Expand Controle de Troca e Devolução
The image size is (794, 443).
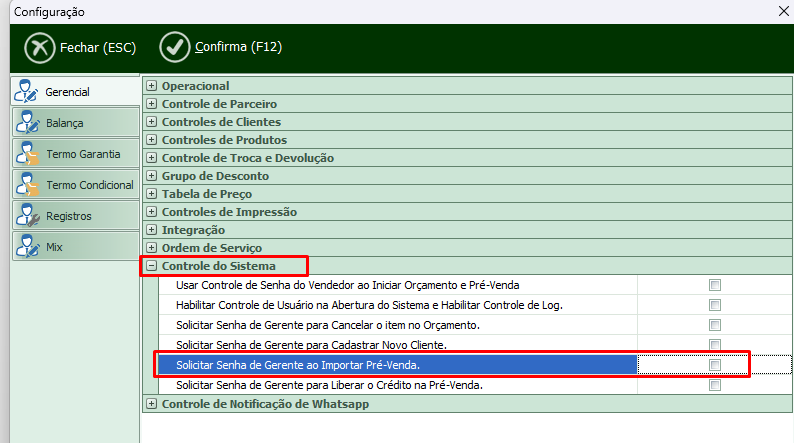click(151, 157)
